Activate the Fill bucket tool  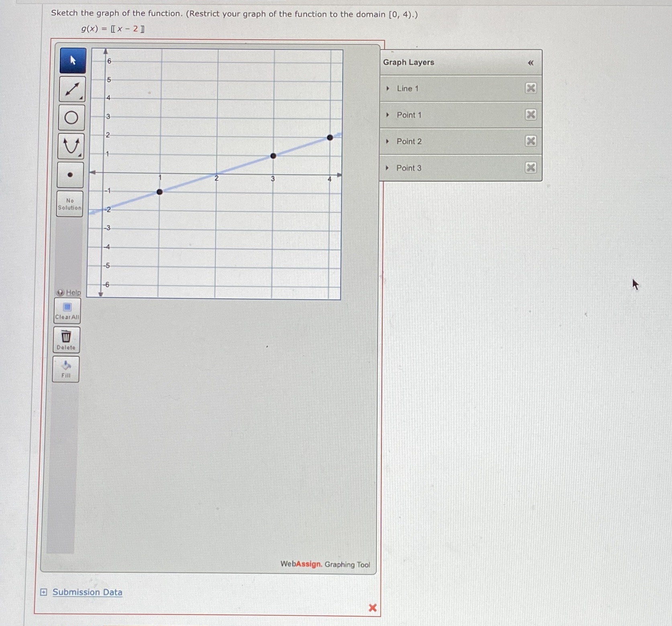click(66, 369)
